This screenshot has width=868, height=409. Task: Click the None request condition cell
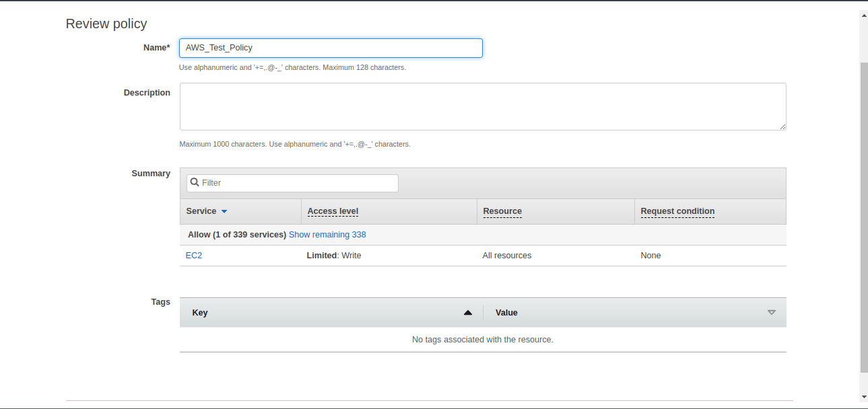tap(650, 256)
